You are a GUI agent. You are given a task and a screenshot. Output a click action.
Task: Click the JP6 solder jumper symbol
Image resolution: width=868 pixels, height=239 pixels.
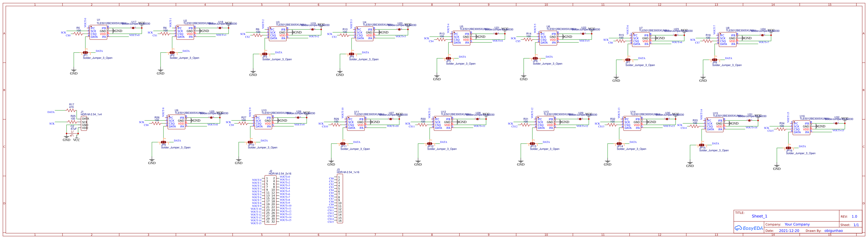pyautogui.click(x=535, y=58)
